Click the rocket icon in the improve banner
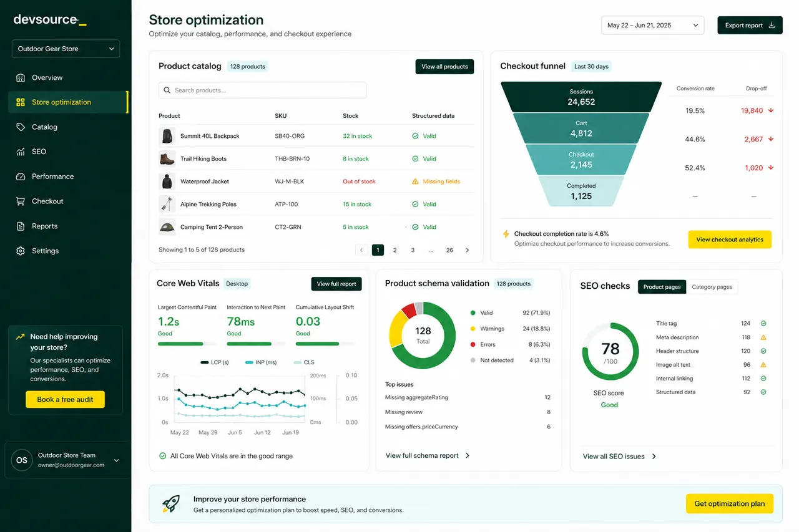799x532 pixels. pyautogui.click(x=171, y=504)
